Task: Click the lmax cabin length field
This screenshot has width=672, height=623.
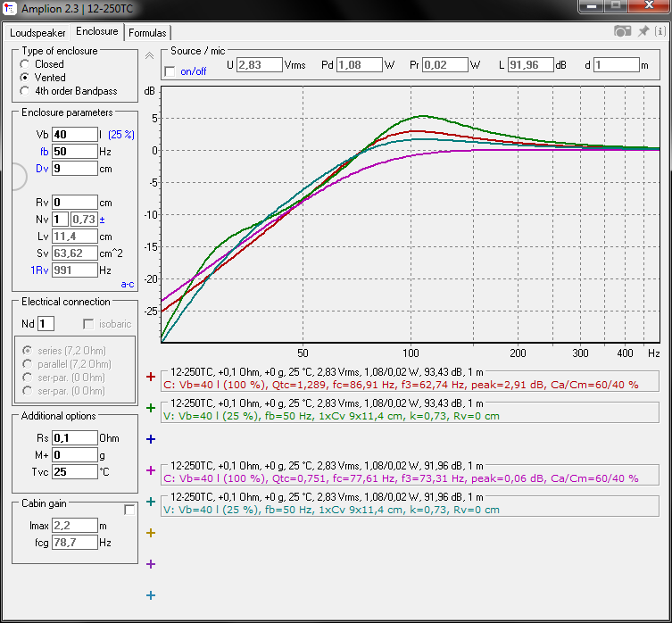Action: click(75, 526)
